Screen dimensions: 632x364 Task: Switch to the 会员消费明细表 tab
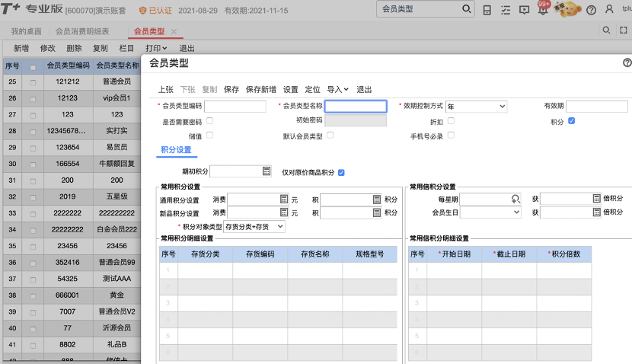(82, 31)
